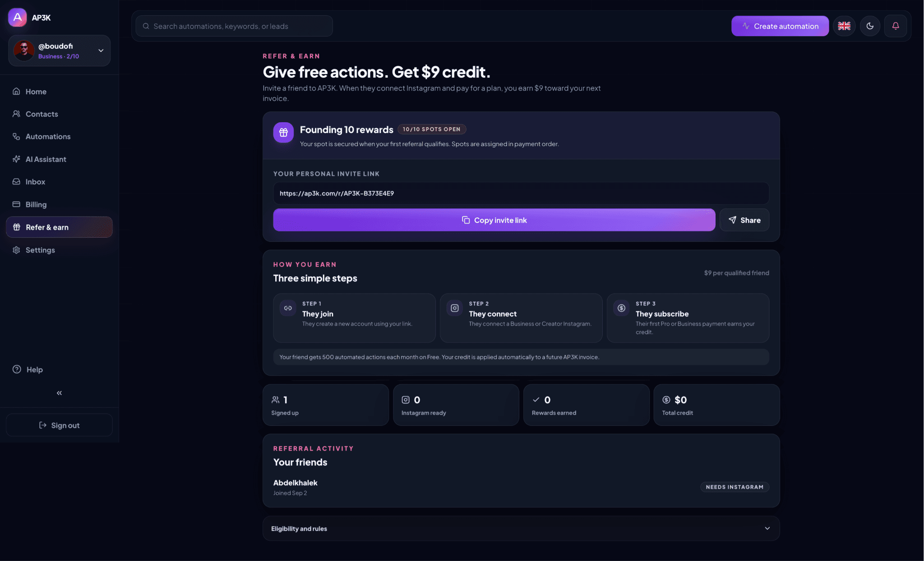Viewport: 924px width, 561px height.
Task: Click the Founding 10 rewards gift icon
Action: (x=283, y=133)
